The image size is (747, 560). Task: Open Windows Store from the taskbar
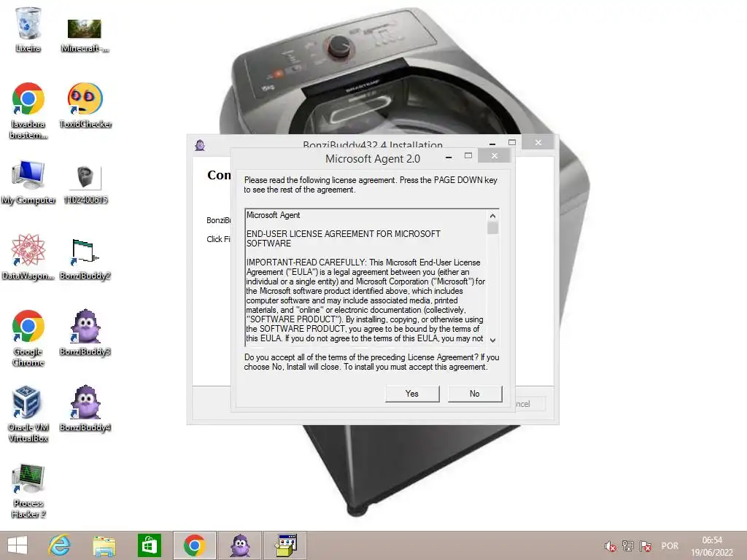(149, 545)
